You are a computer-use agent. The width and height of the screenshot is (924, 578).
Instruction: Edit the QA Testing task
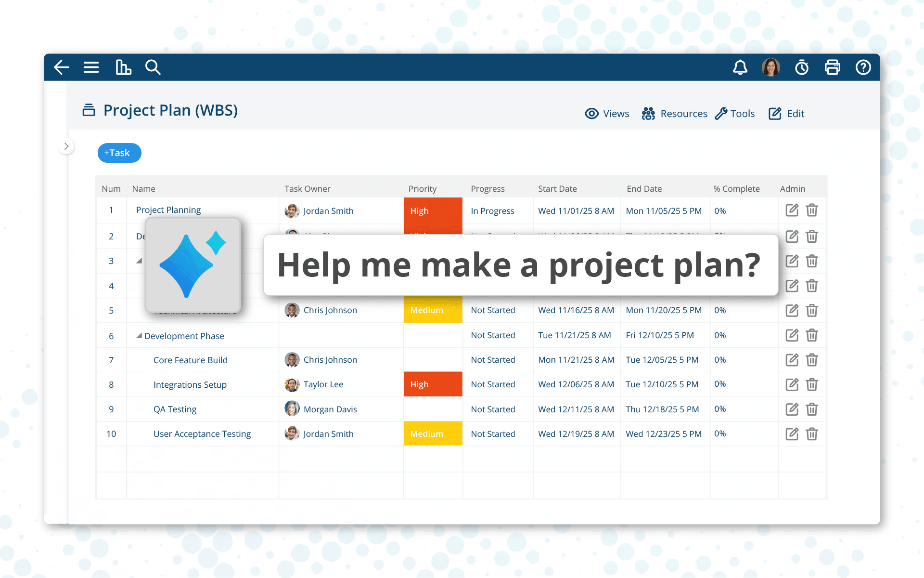pyautogui.click(x=792, y=409)
